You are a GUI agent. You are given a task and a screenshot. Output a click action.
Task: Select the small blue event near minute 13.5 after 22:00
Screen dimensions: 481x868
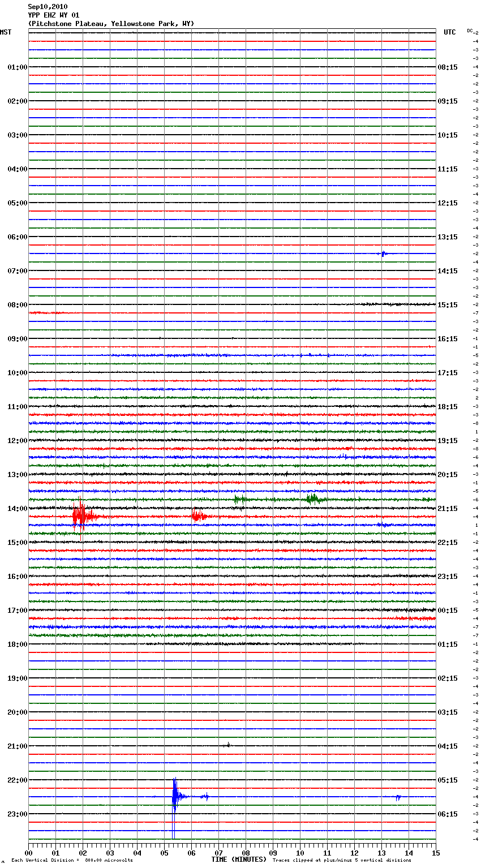[398, 797]
